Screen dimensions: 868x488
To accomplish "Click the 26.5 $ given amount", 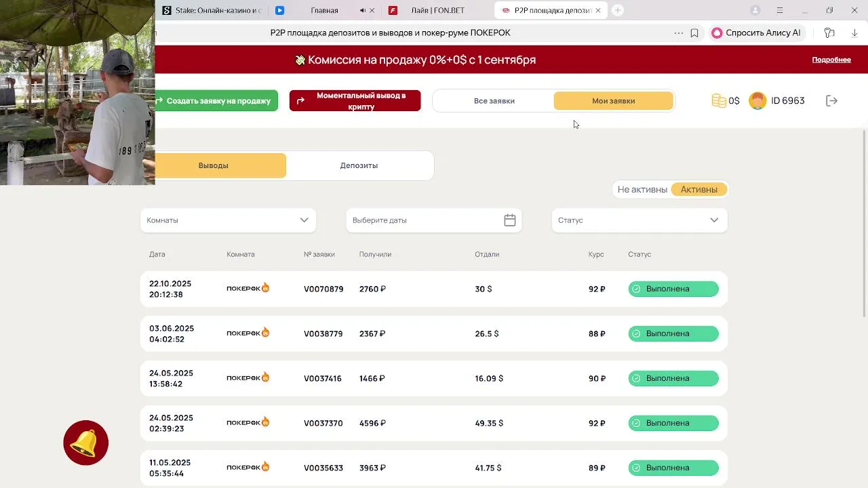I will tap(487, 333).
